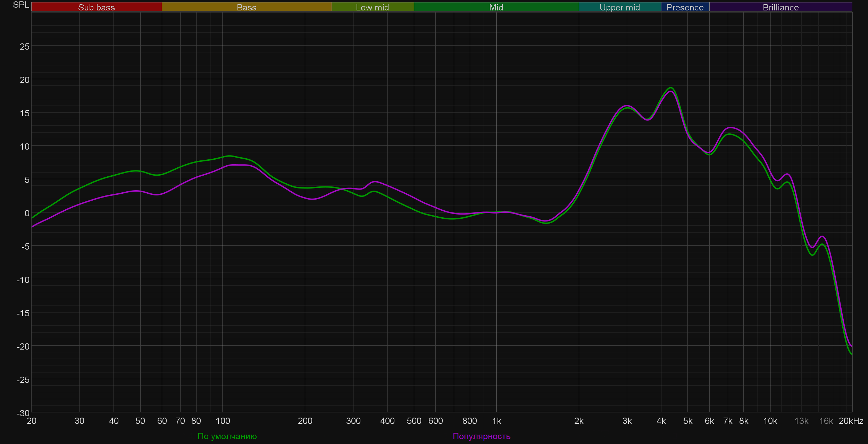Click the 1k frequency axis label
The width and height of the screenshot is (868, 444).
point(496,421)
